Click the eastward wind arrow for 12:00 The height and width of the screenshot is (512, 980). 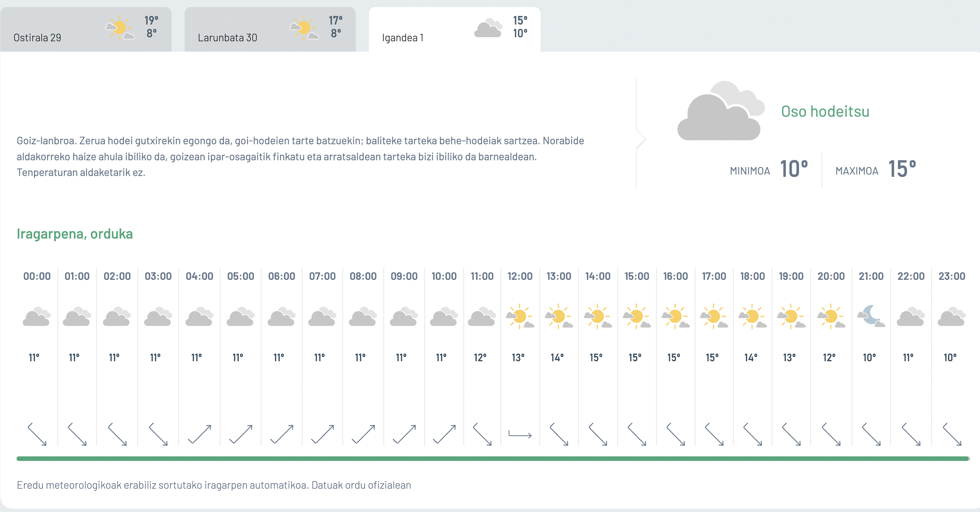520,434
